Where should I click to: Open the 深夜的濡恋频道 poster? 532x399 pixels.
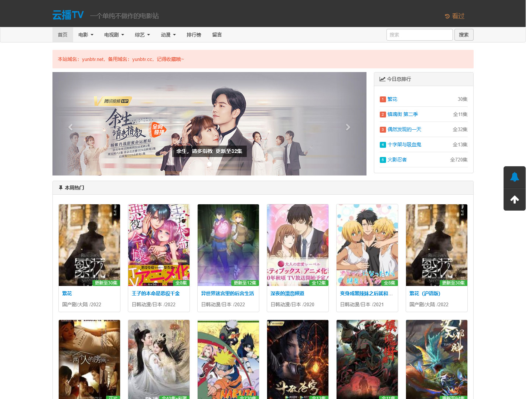[x=298, y=245]
